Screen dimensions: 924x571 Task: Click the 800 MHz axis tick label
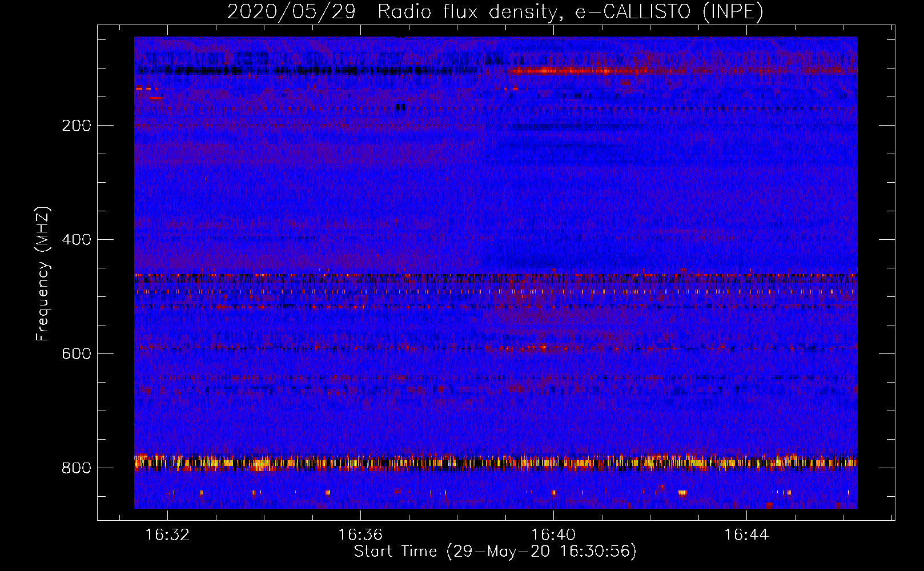click(x=77, y=468)
